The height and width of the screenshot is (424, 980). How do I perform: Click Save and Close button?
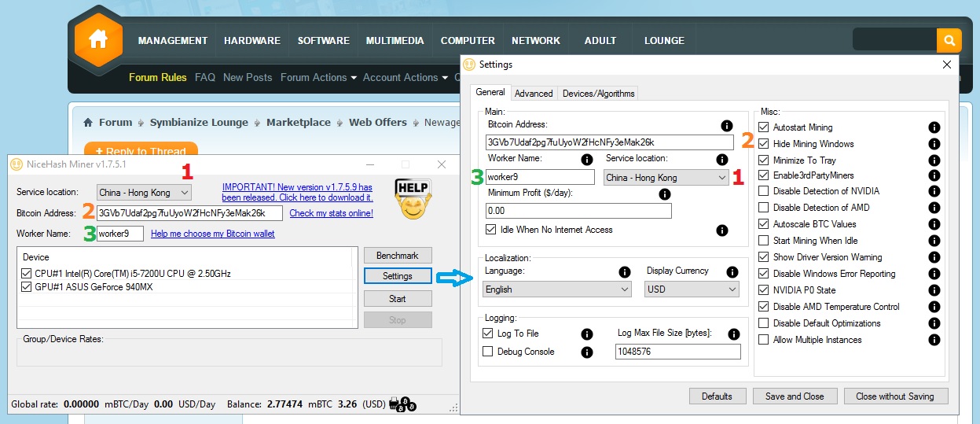795,396
